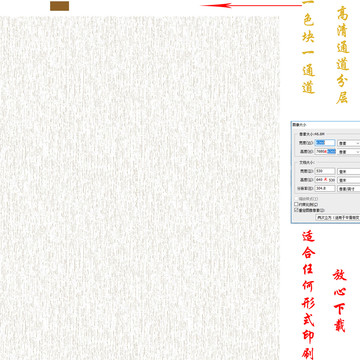Open the resolution units dropdown

349,189
